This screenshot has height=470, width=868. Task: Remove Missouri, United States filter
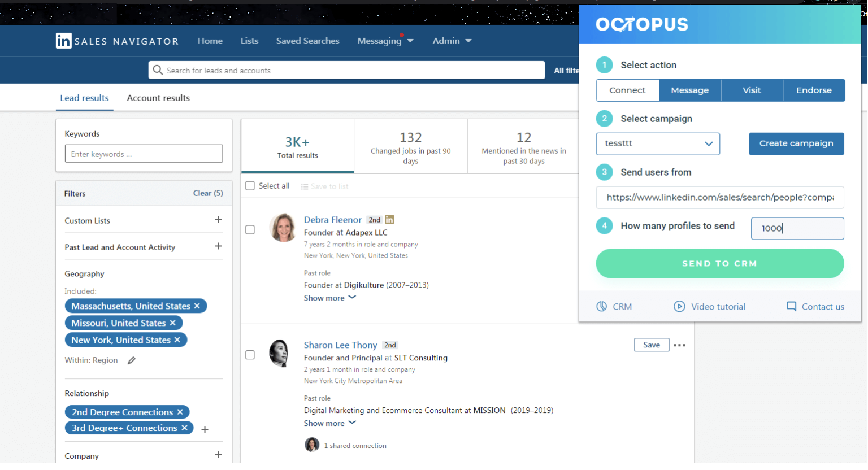(x=173, y=323)
